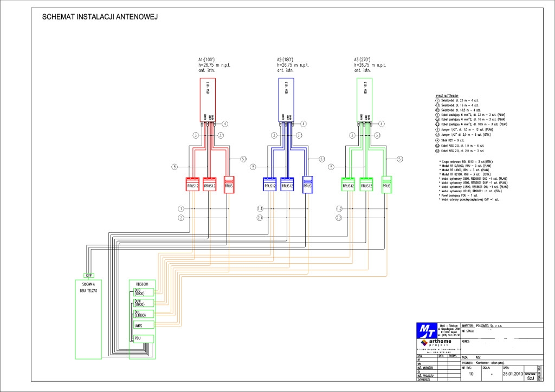Click bullet 'Moduł RF L1800, RRU - 3 szt.'
Image resolution: width=555 pixels, height=392 pixels.
464,170
